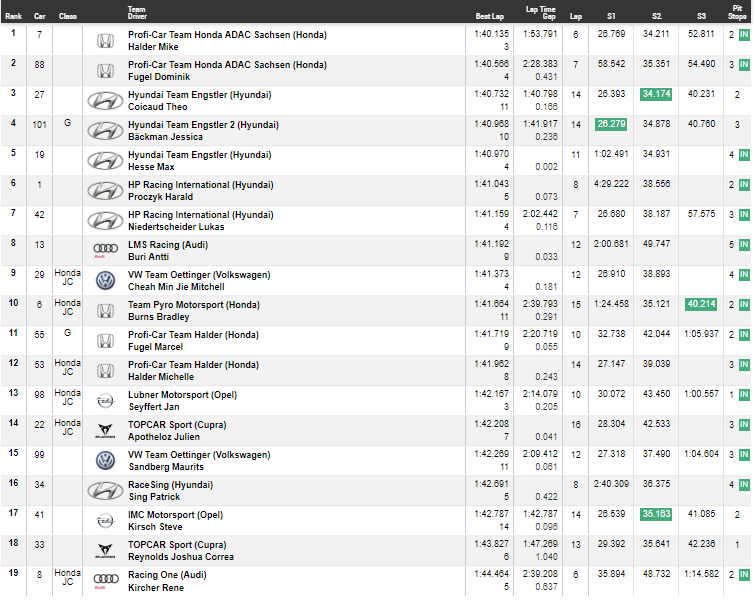Click S3 time 1:14.582 in Kircher Rene's row
This screenshot has width=755, height=605.
pos(701,574)
